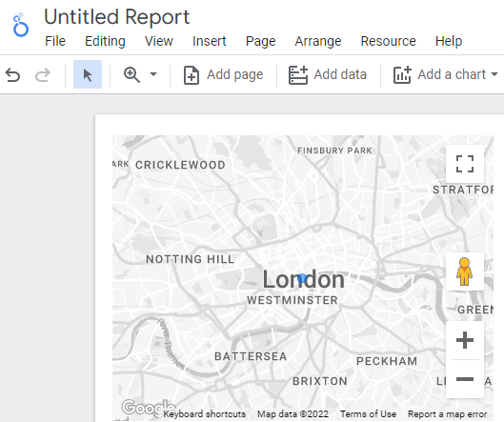
Task: Open the Arrange menu
Action: (318, 41)
